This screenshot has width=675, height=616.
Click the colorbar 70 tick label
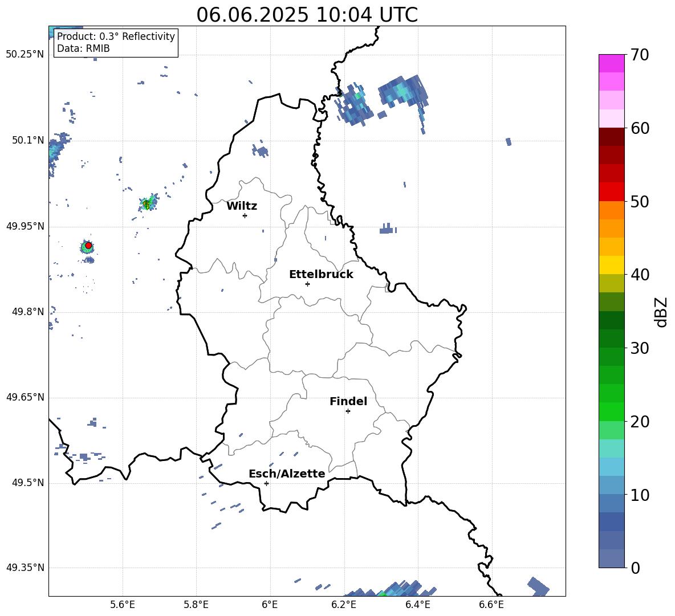coord(640,55)
